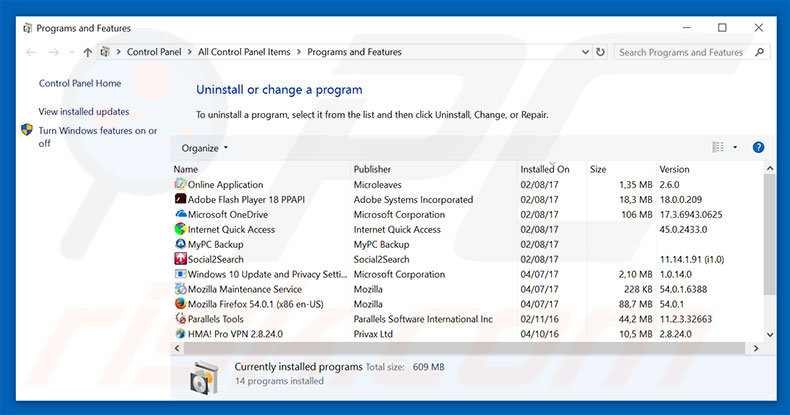Click the scroll right arrow of the list

[756, 348]
